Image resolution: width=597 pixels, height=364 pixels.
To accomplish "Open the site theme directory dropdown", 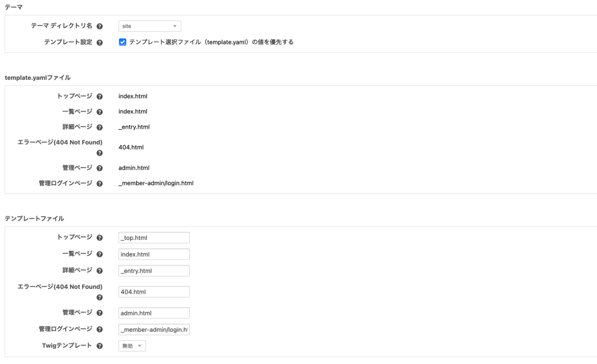I will 150,27.
